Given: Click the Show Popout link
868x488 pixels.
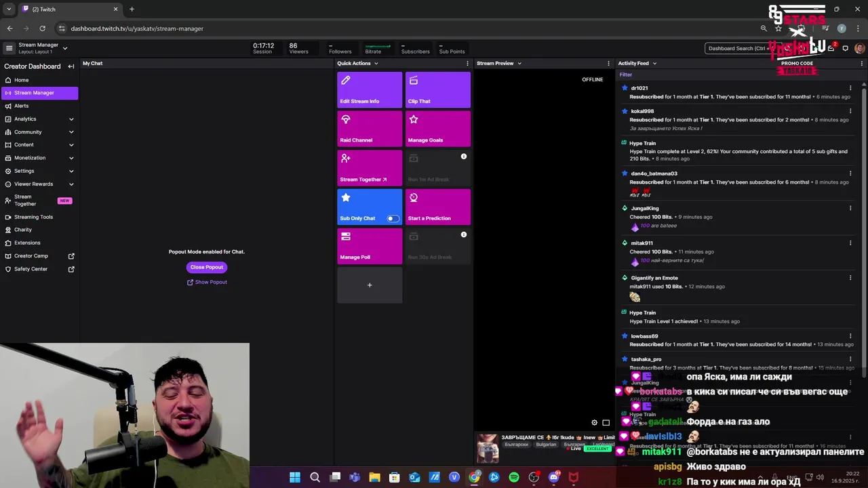Looking at the screenshot, I should [x=207, y=282].
